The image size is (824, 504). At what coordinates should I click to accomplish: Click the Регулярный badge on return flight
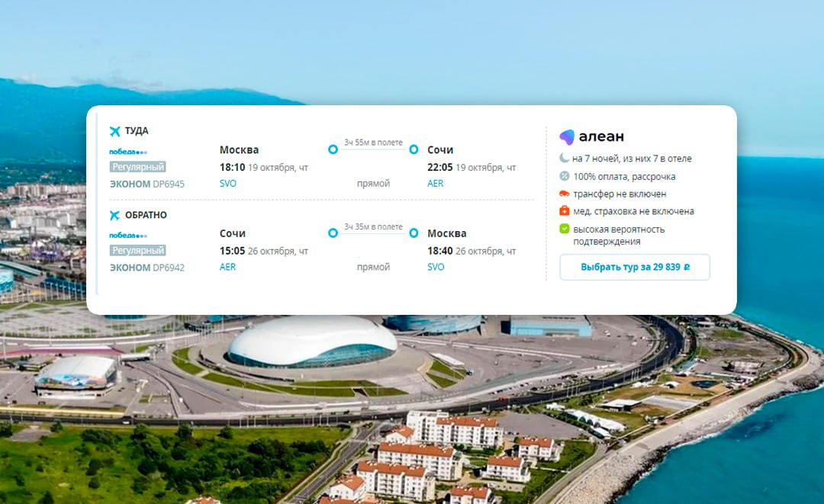tap(137, 250)
